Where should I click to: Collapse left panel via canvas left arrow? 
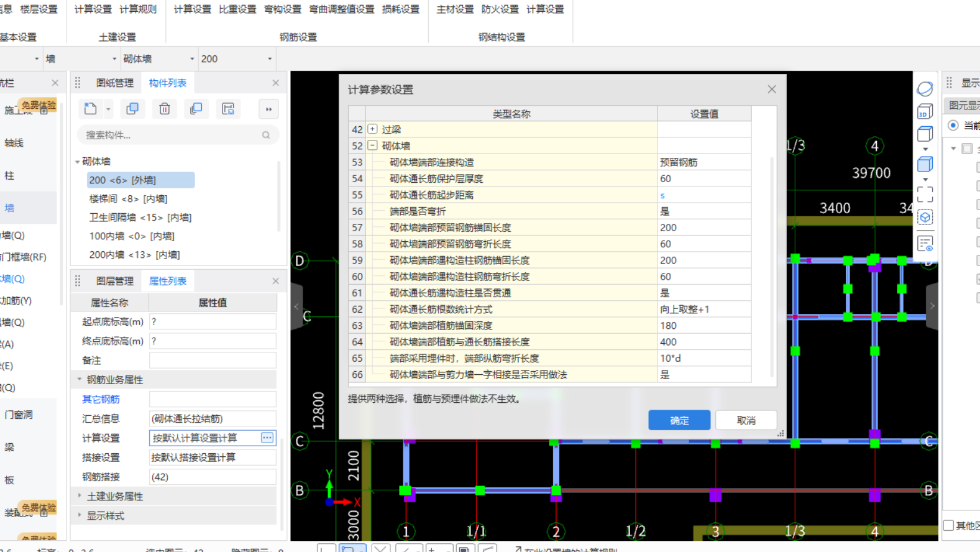[x=297, y=306]
